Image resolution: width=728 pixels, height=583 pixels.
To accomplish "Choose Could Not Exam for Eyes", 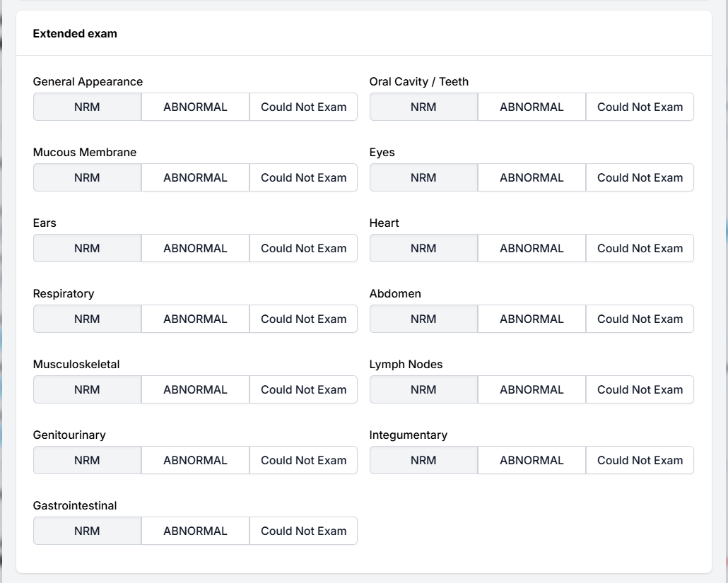I will click(x=640, y=177).
